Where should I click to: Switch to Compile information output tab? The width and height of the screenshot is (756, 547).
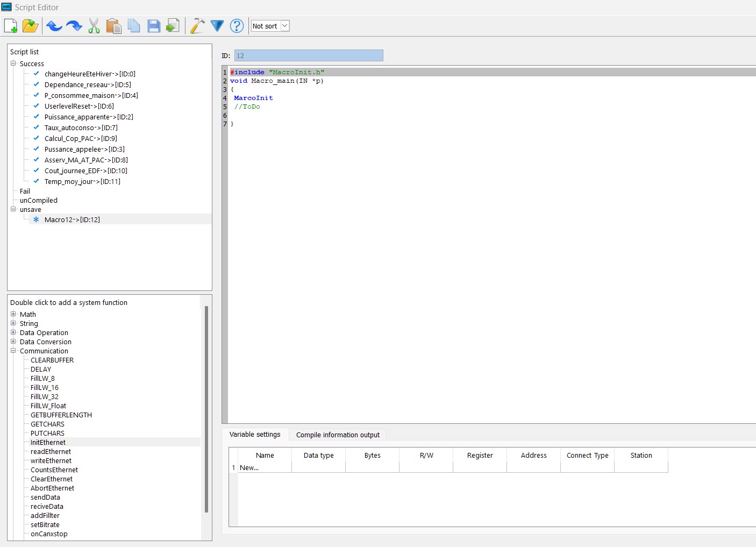[338, 435]
